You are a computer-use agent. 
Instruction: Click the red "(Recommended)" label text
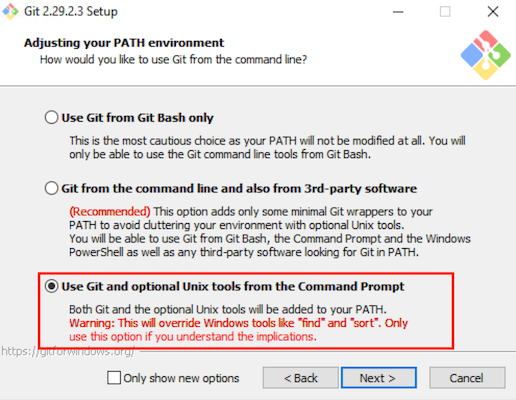click(x=110, y=211)
